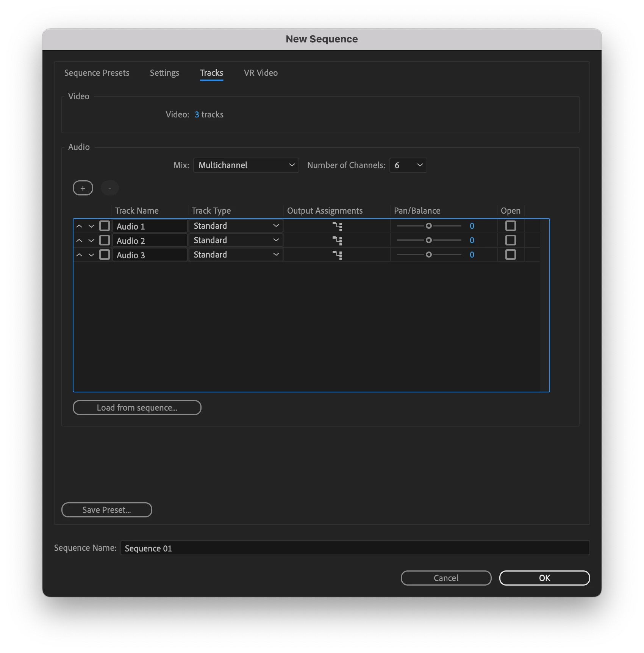Click the Audio 2 track name field
Screen dimensions: 644x653
click(x=150, y=241)
